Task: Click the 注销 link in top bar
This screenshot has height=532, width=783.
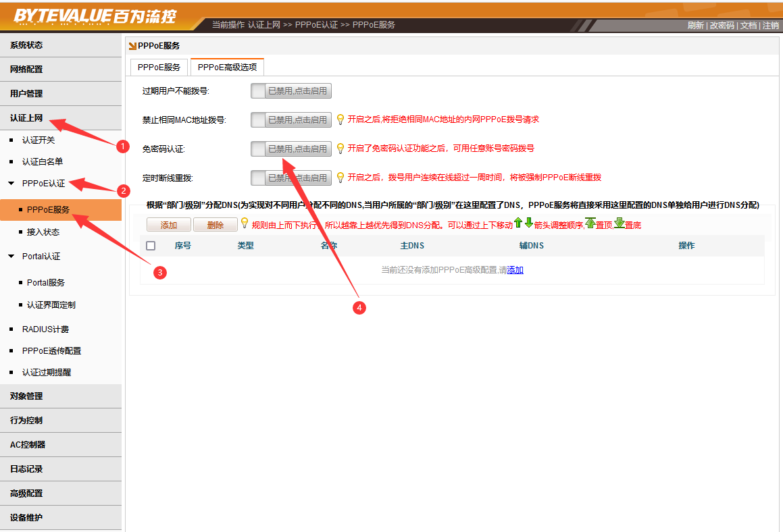Action: coord(770,26)
